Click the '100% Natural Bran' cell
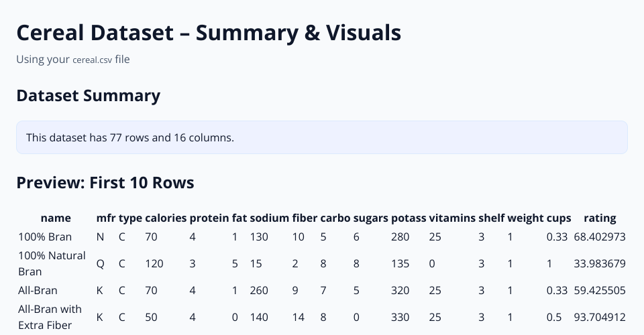644x335 pixels. pyautogui.click(x=52, y=263)
